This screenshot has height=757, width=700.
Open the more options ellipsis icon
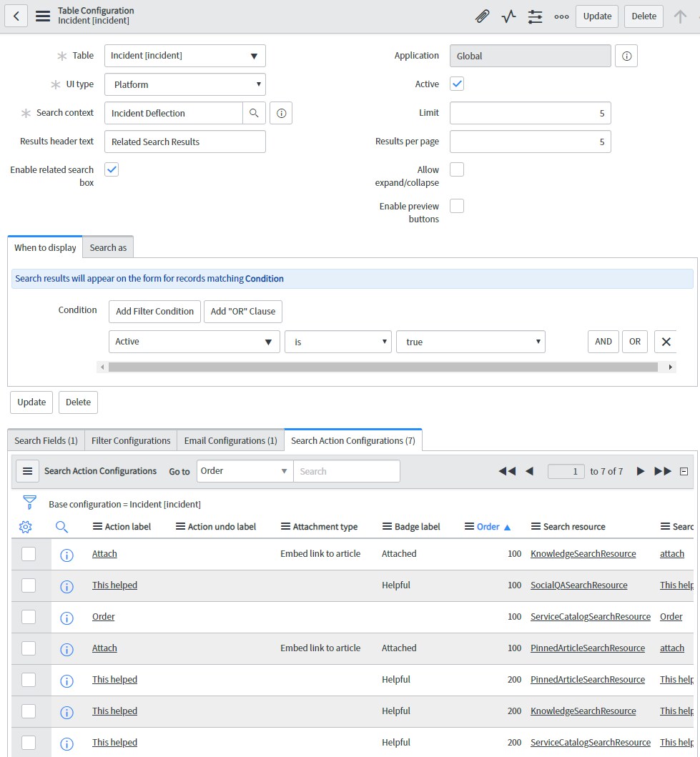(x=561, y=16)
